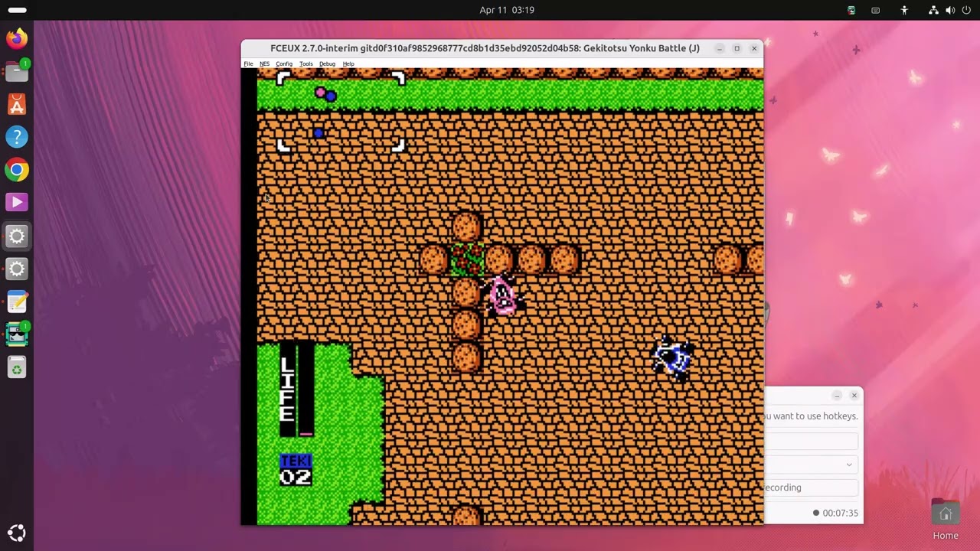The height and width of the screenshot is (551, 980).
Task: Show applications via the Ubuntu logo button
Action: tap(17, 533)
